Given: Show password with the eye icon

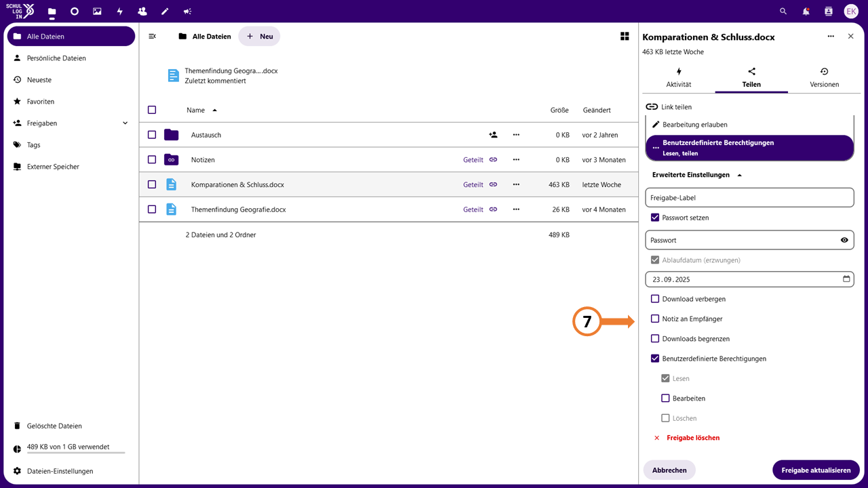Looking at the screenshot, I should [844, 240].
